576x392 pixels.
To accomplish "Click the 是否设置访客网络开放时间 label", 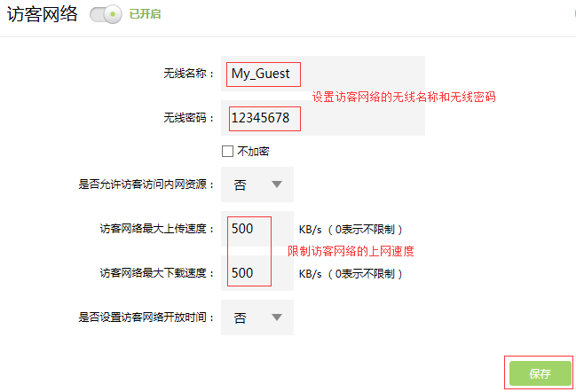I will point(146,318).
